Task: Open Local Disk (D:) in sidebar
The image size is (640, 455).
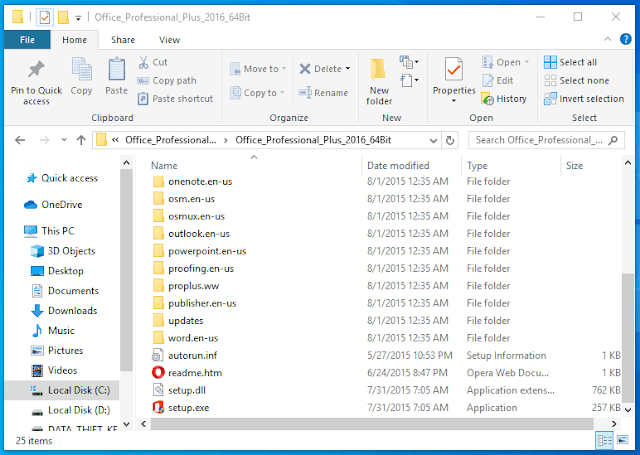Action: 71,410
